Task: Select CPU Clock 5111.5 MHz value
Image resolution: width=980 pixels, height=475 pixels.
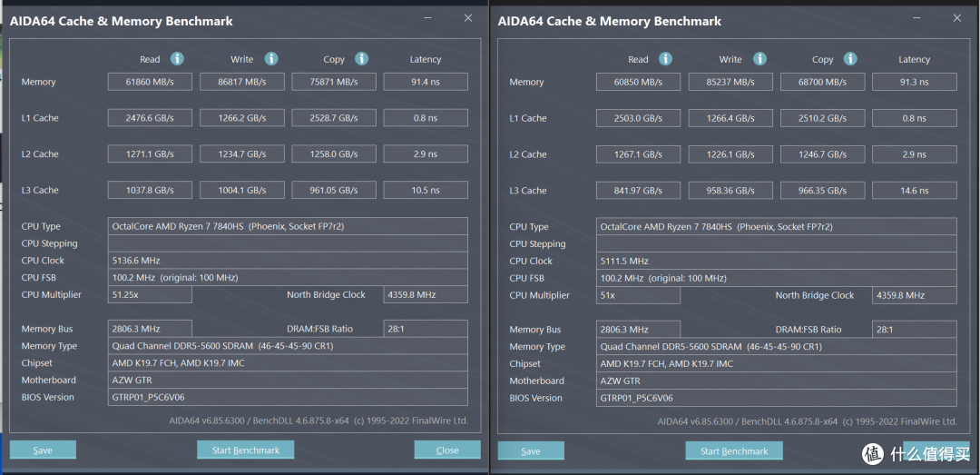Action: [x=776, y=261]
